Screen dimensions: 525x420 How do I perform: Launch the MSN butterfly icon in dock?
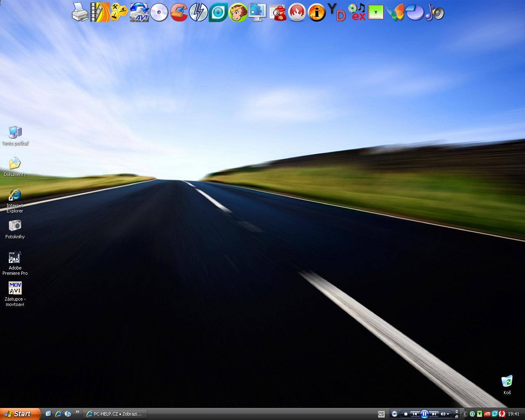click(x=395, y=12)
